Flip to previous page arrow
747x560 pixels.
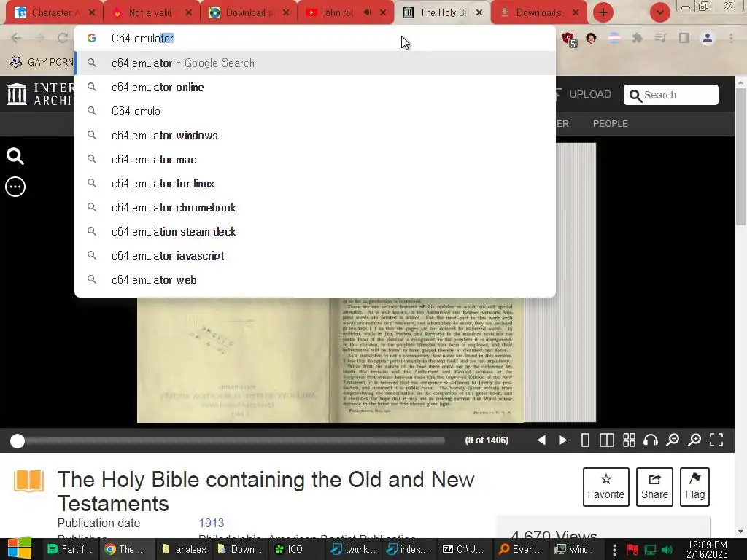click(x=541, y=440)
